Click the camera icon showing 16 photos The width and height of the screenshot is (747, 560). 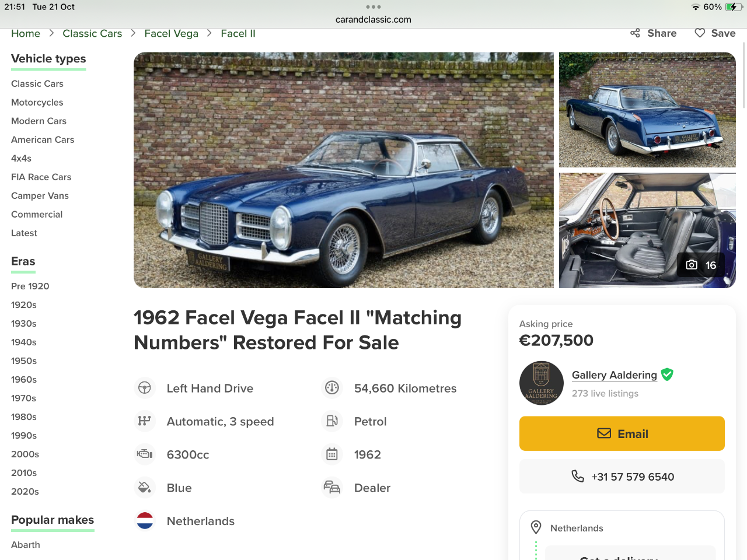692,265
